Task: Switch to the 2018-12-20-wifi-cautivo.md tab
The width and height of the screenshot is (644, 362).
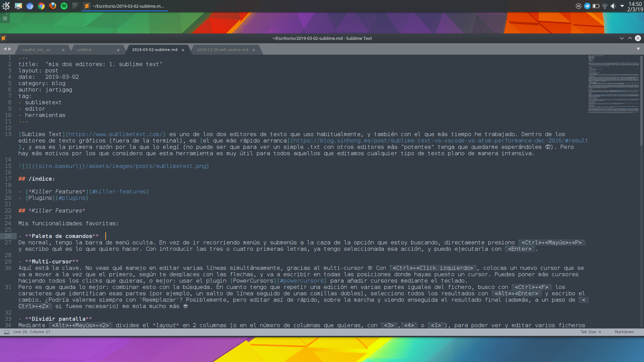Action: [x=222, y=50]
